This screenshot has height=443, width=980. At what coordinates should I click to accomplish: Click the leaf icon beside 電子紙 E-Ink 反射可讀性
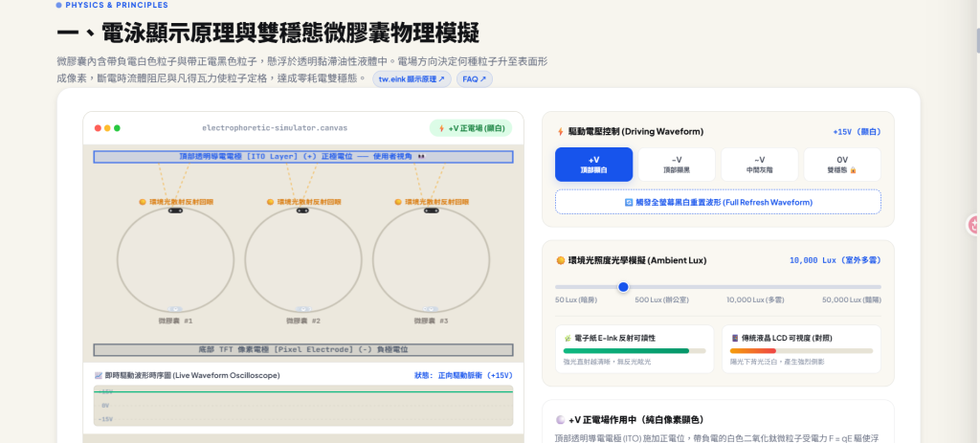[568, 338]
